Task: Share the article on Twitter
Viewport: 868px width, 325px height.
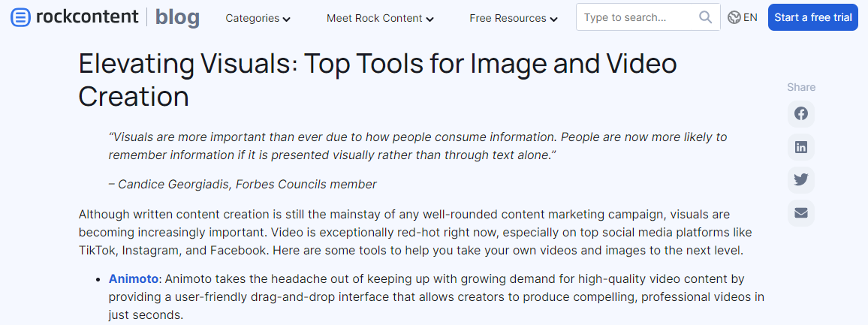Action: click(x=801, y=180)
